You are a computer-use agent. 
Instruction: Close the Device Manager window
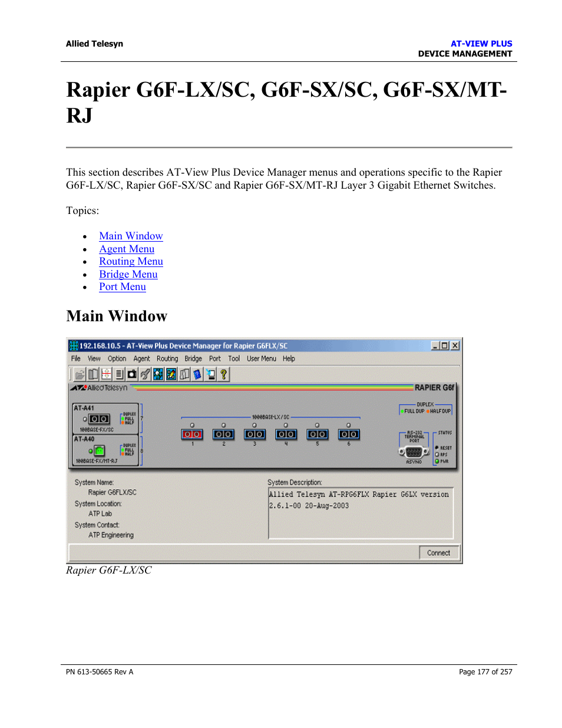[455, 345]
